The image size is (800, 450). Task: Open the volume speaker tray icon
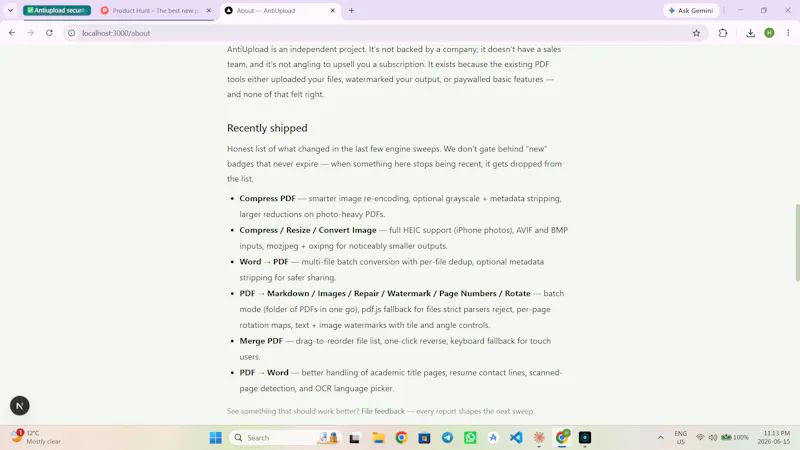[x=713, y=438]
